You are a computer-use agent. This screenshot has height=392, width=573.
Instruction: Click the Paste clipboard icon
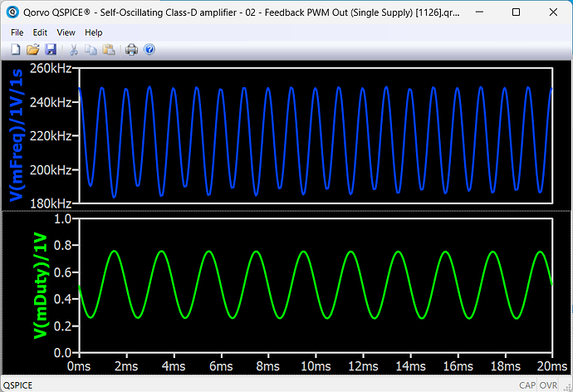point(109,50)
